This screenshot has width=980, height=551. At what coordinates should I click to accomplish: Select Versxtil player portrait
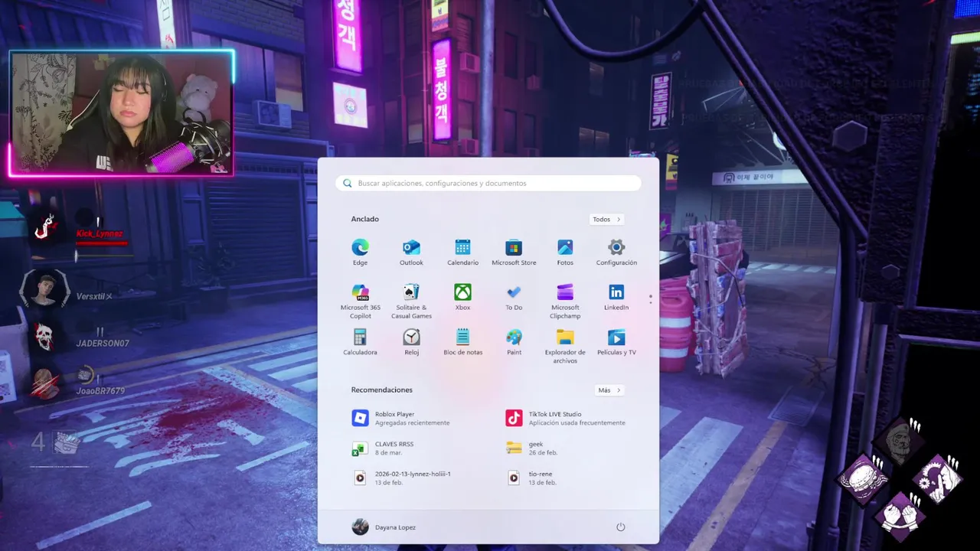tap(44, 290)
